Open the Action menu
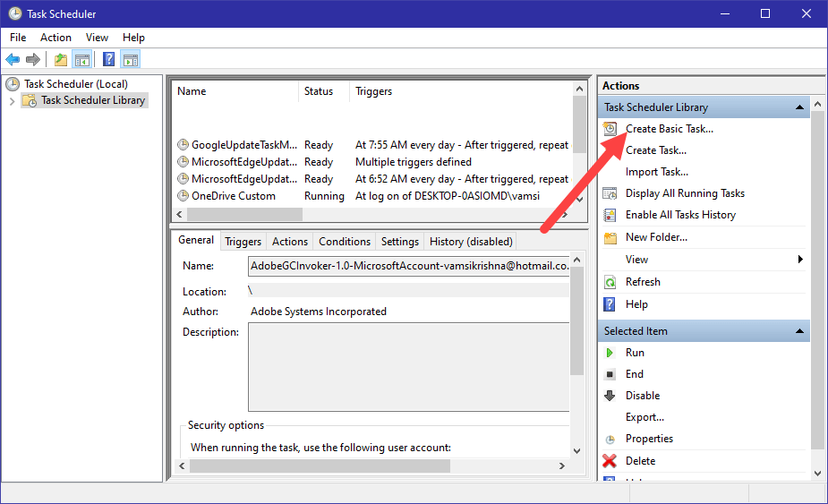This screenshot has width=828, height=504. click(x=55, y=38)
